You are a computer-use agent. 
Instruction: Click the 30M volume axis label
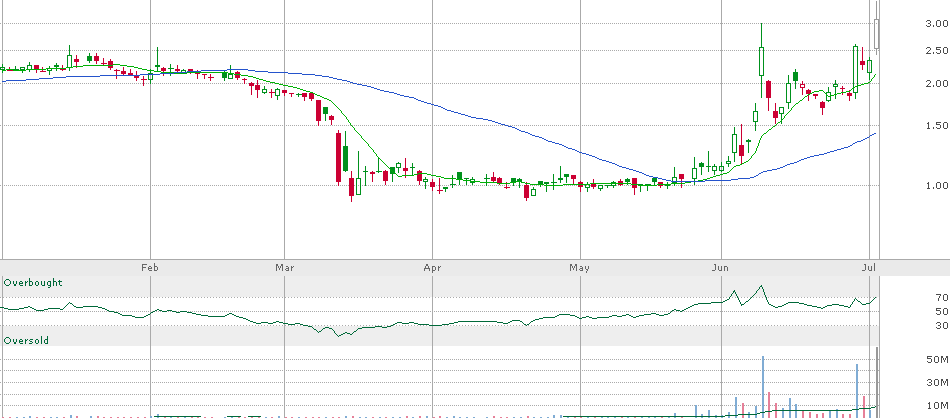click(938, 382)
